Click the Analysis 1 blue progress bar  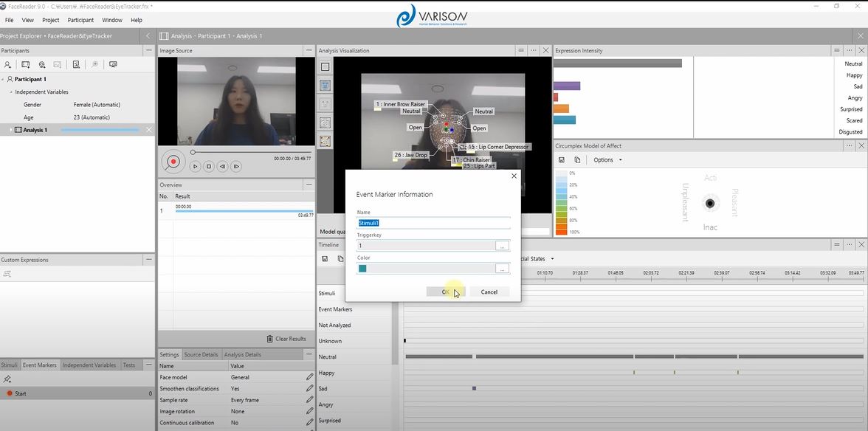click(100, 130)
